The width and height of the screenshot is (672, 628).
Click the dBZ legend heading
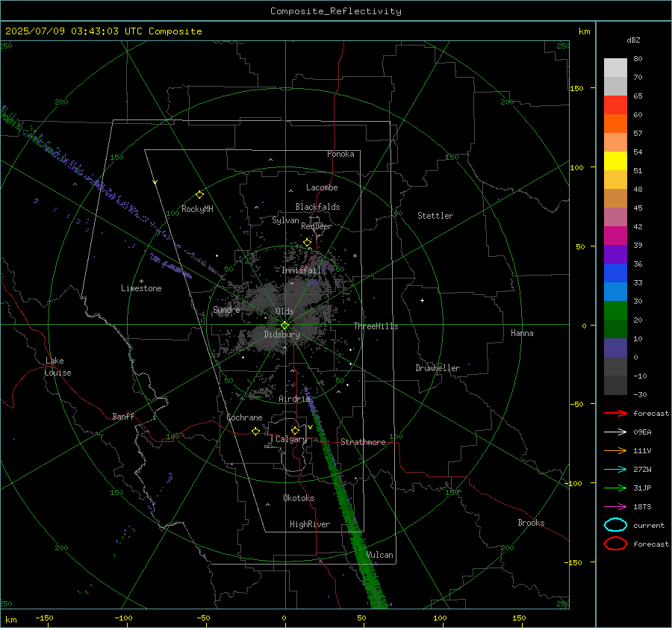633,40
